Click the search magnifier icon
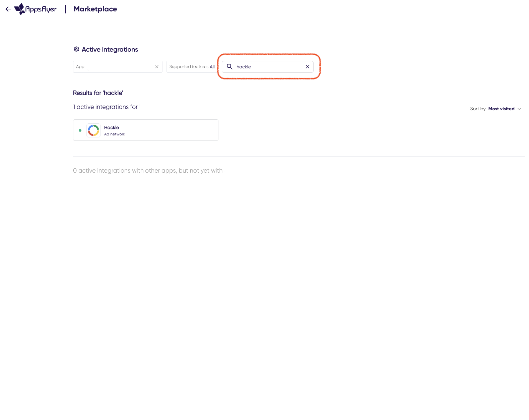Image resolution: width=529 pixels, height=420 pixels. [229, 67]
